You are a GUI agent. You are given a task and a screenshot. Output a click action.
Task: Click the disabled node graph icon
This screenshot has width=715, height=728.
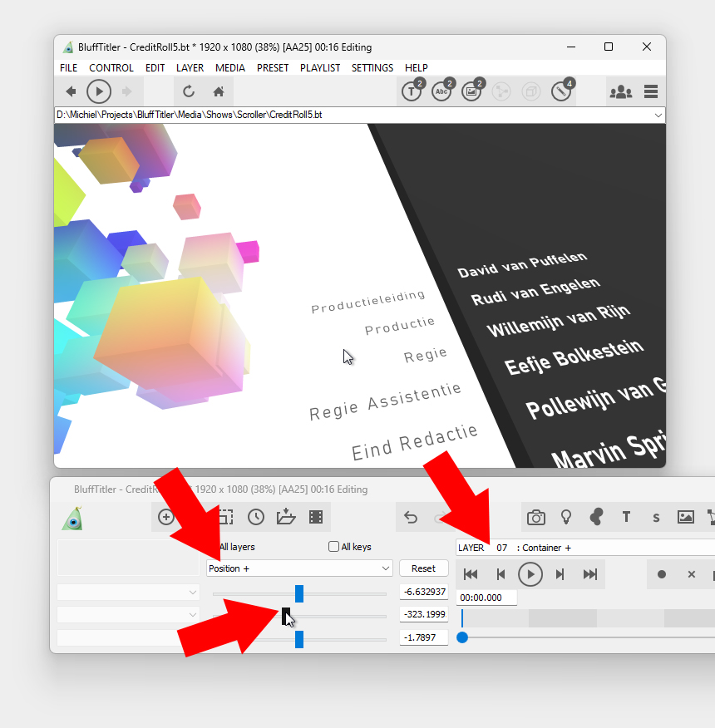coord(501,91)
